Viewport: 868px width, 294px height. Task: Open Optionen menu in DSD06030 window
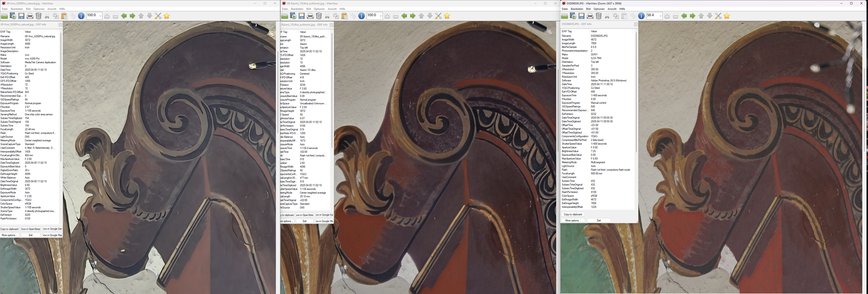tap(599, 9)
